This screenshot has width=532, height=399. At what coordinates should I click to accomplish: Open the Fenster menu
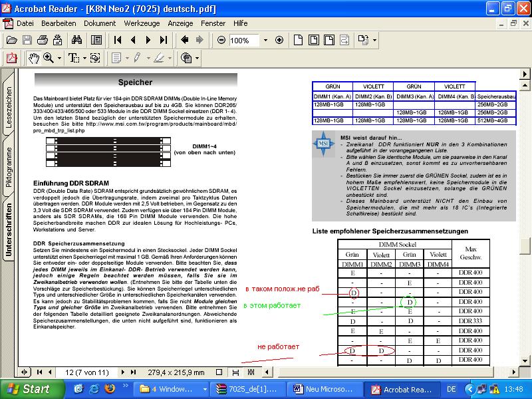click(x=213, y=23)
